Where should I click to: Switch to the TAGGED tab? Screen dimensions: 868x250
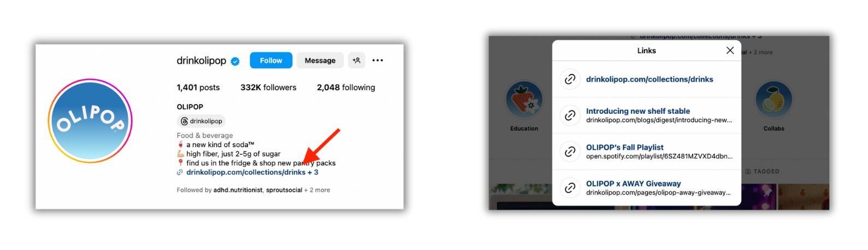click(763, 171)
